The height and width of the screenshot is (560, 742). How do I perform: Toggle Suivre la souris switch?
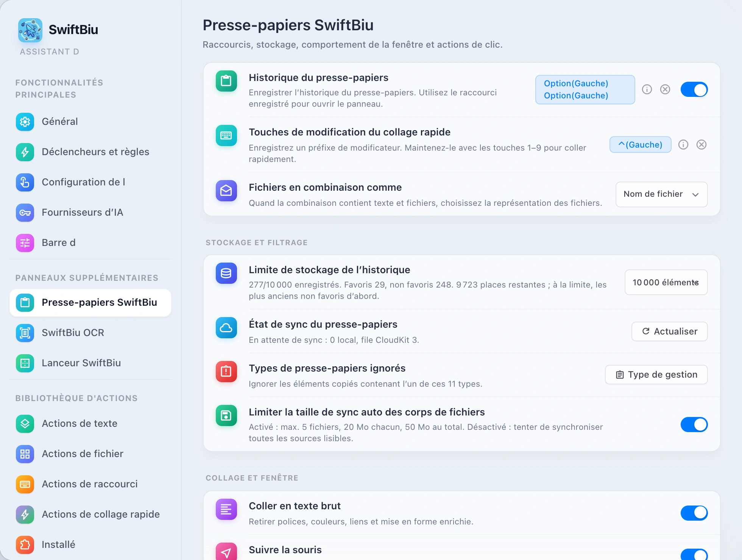(x=694, y=554)
